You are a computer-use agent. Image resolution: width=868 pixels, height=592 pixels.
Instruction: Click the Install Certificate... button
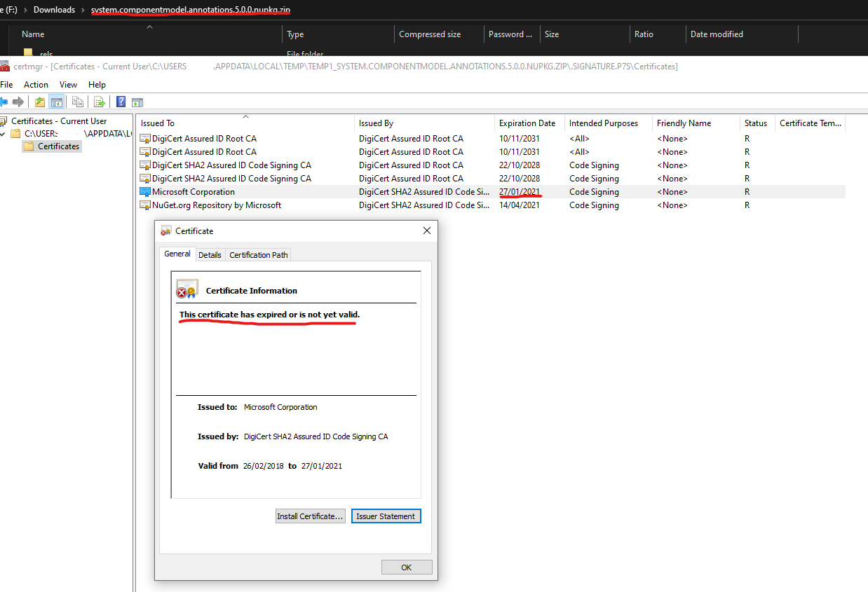(x=311, y=516)
